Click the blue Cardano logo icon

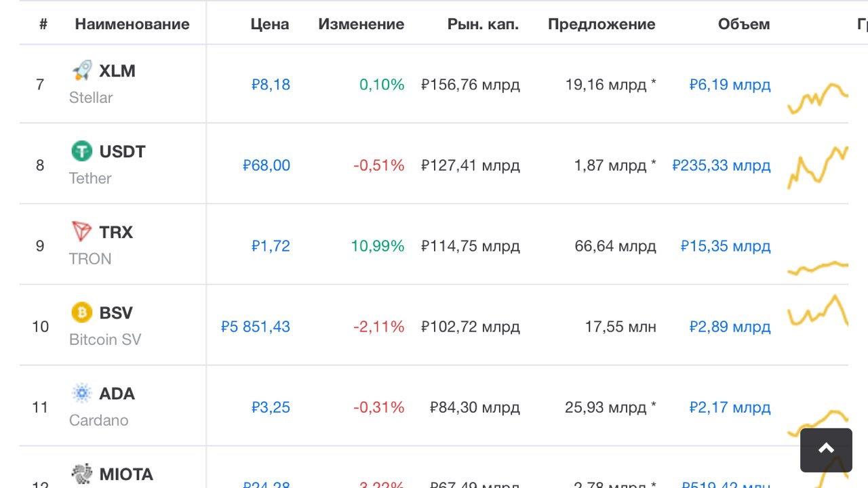click(82, 393)
